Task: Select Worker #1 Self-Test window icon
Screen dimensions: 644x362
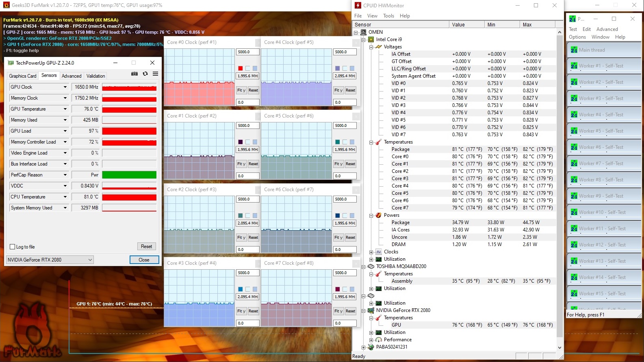Action: pos(574,66)
